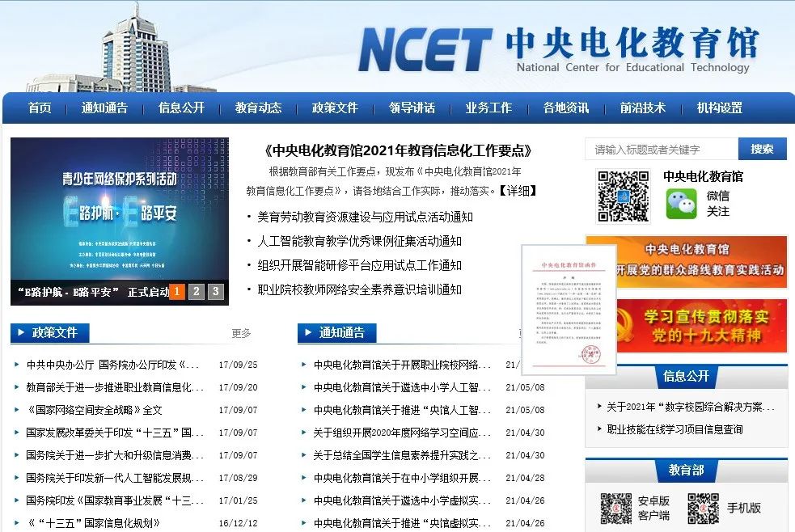Open notice 中央电化教育馆关于在中小学组织开展
The height and width of the screenshot is (532, 795).
click(x=402, y=478)
